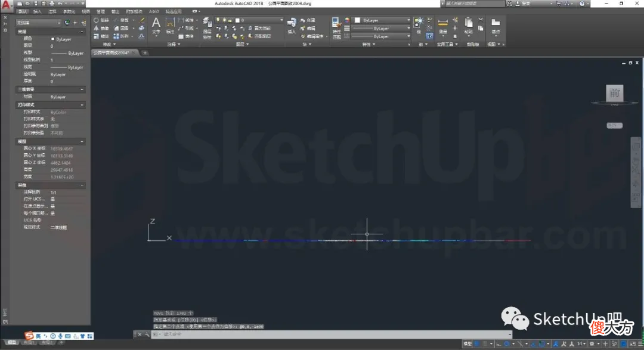
Task: Click the 插入 insert block tool
Action: 292,26
